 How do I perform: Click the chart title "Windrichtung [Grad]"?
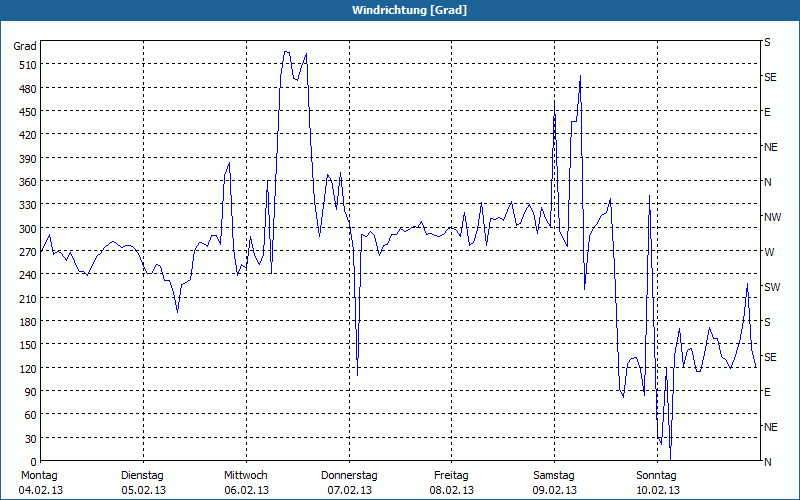[409, 10]
